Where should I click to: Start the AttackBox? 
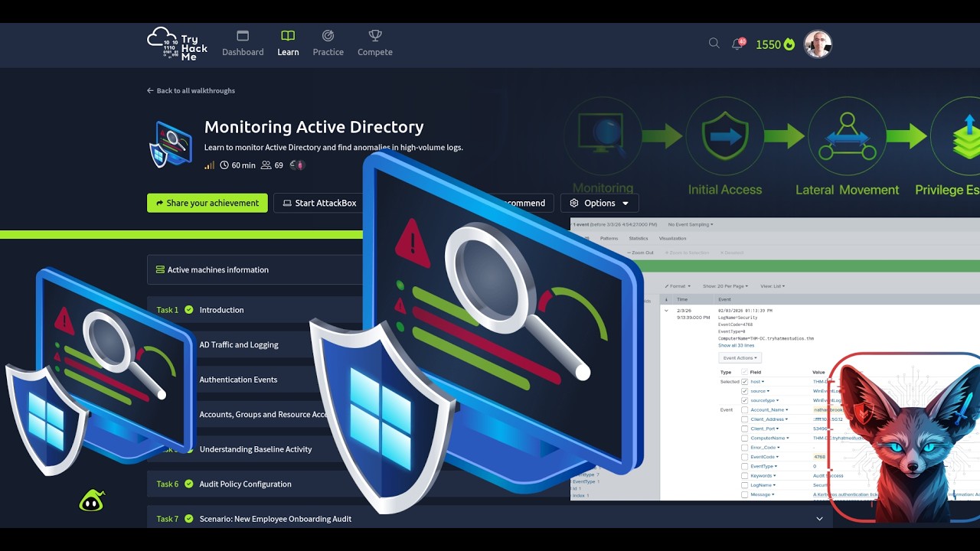318,203
